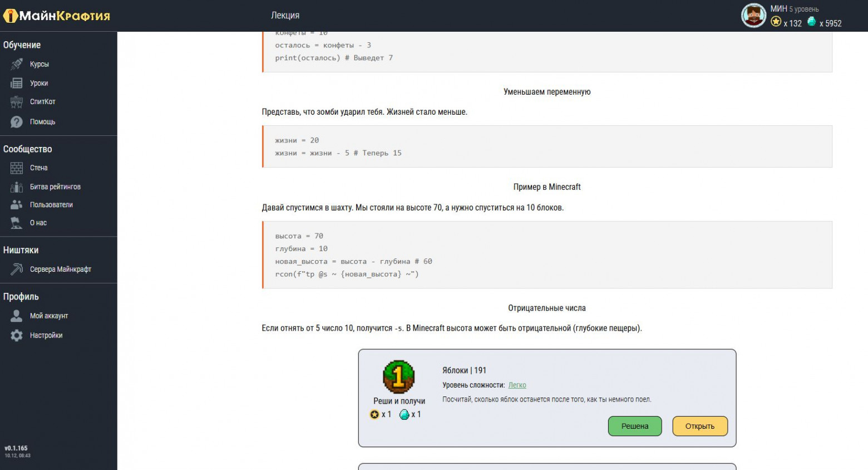Image resolution: width=868 pixels, height=470 pixels.
Task: Click the diamond currency icon in header
Action: pos(811,22)
